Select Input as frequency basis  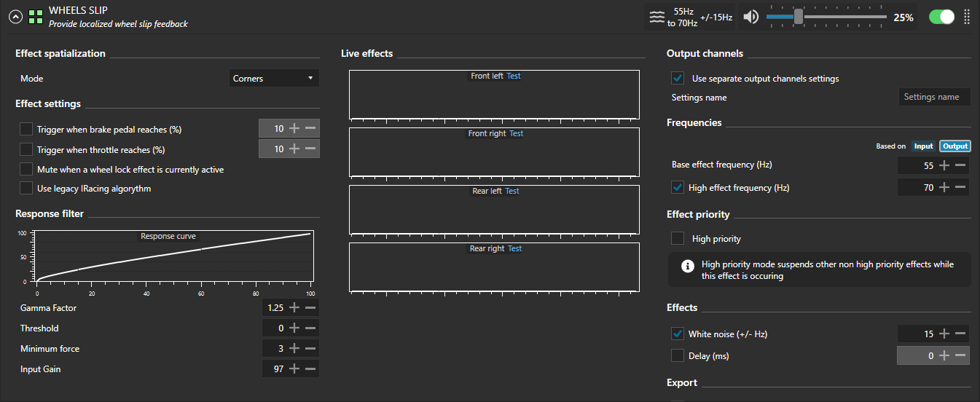click(x=924, y=146)
